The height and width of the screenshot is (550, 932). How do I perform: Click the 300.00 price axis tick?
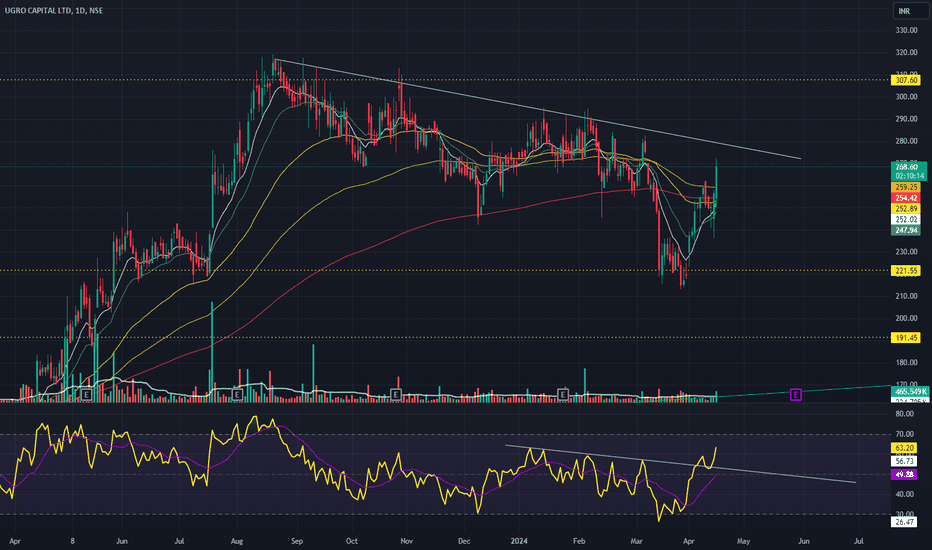(906, 97)
